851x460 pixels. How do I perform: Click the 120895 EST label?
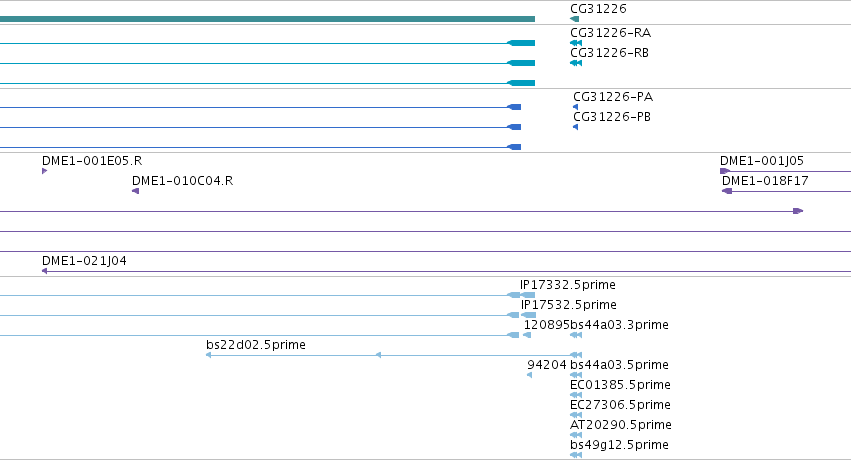[x=547, y=325]
